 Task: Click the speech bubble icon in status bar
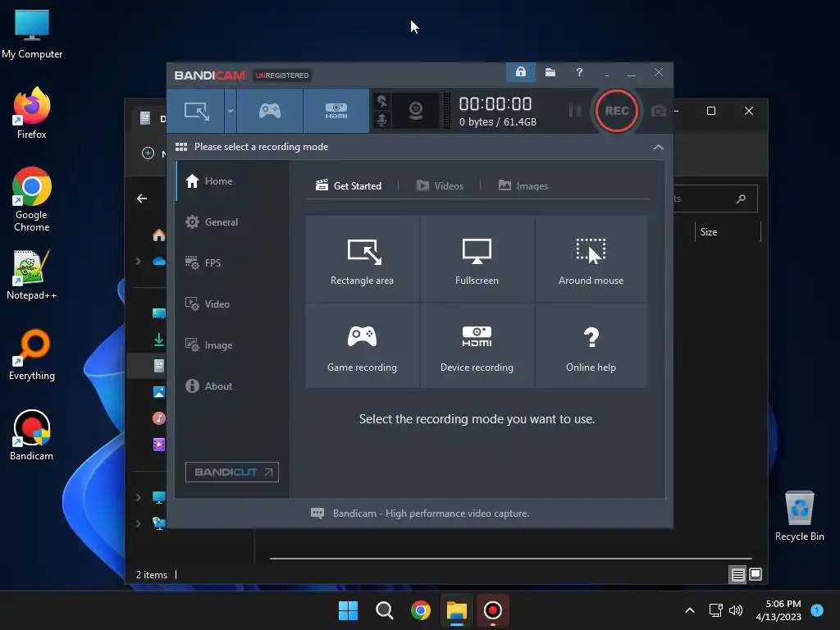coord(317,514)
